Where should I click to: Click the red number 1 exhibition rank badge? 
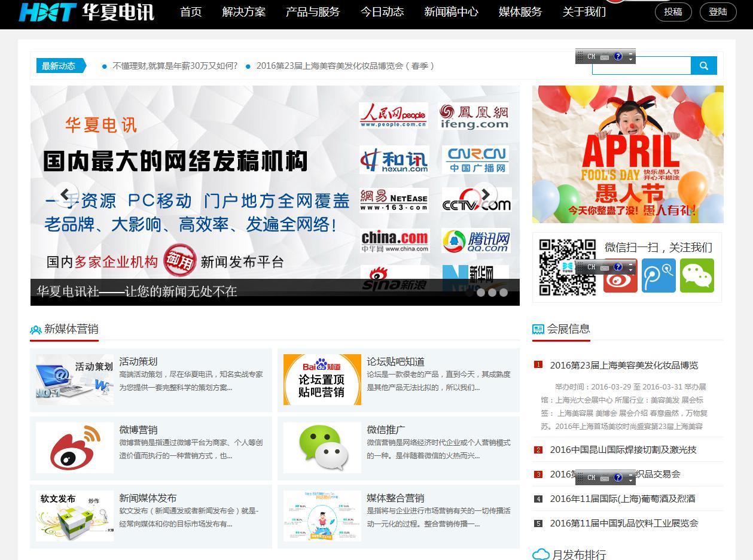(x=538, y=365)
